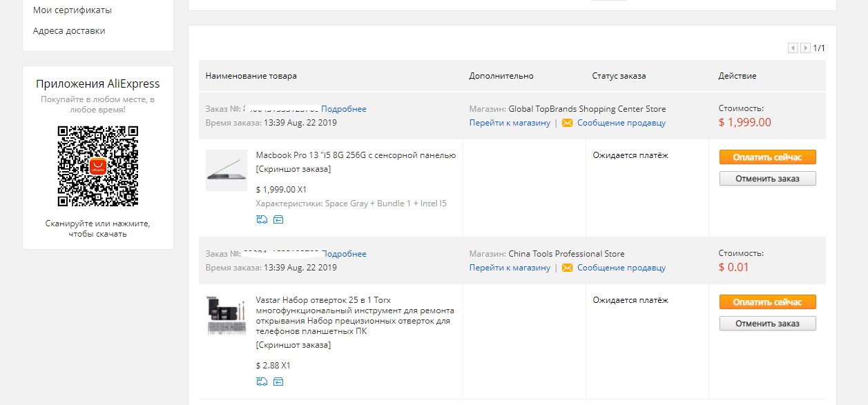Cancel the Vastar screwdriver order
This screenshot has width=868, height=405.
point(768,324)
